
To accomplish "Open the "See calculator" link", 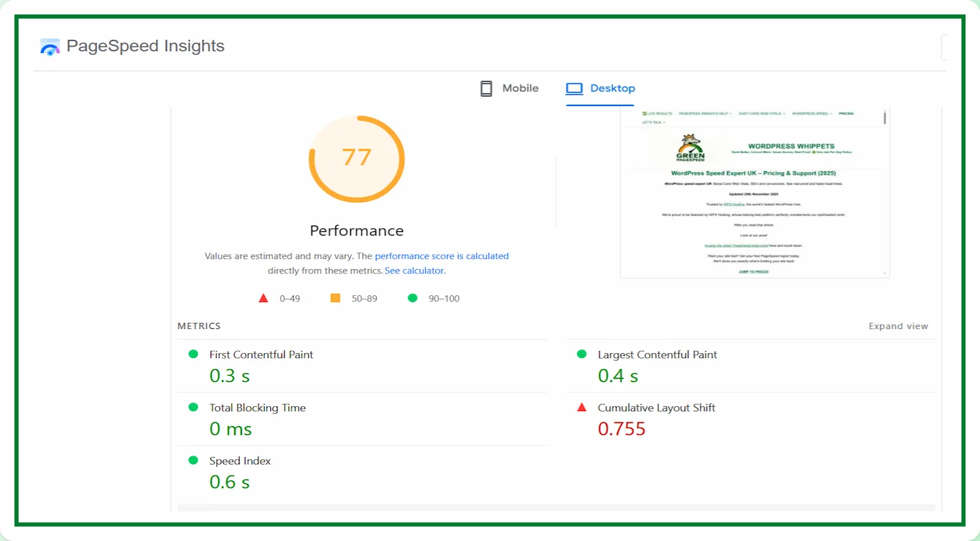I will tap(415, 270).
